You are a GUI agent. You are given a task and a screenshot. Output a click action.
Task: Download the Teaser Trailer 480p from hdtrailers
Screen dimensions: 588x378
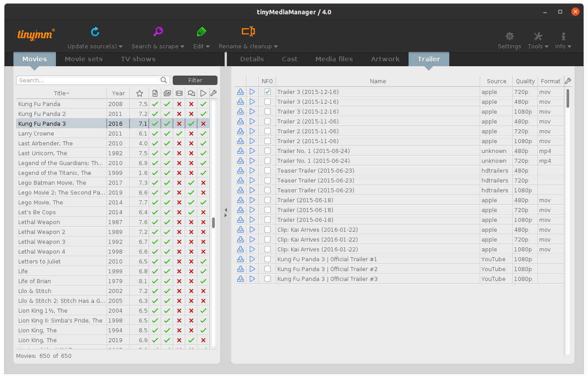(x=240, y=170)
